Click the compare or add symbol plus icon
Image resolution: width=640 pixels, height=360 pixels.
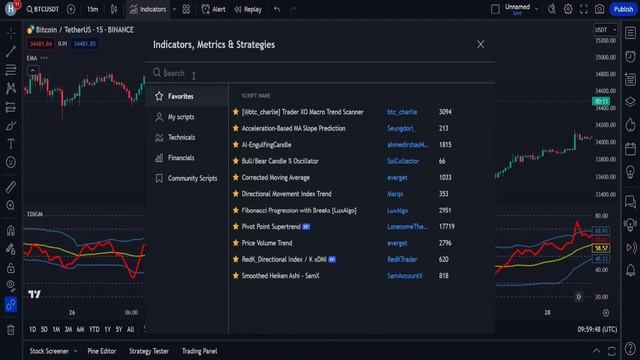point(71,9)
